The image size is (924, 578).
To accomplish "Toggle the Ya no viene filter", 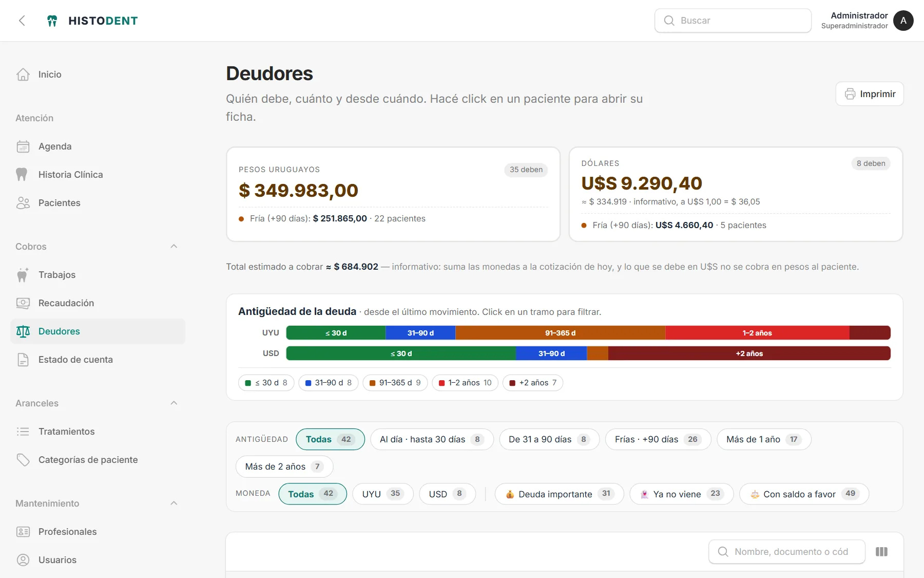I will 682,494.
